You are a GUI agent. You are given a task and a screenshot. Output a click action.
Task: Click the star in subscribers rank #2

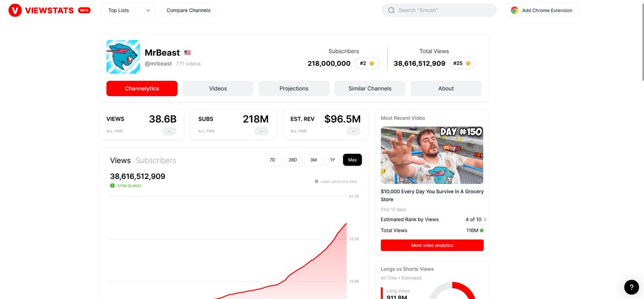[372, 63]
